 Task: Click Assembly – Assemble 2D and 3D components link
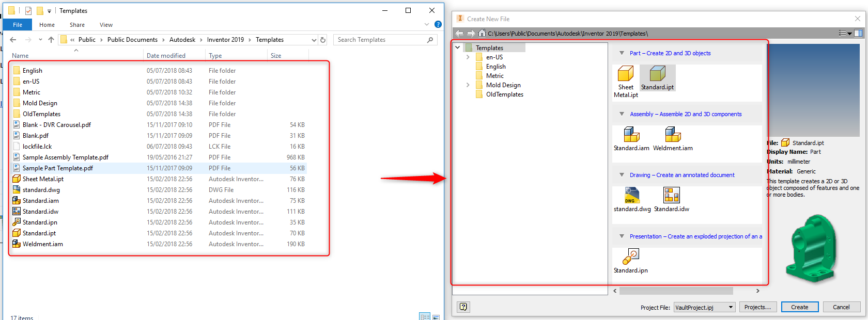click(686, 114)
